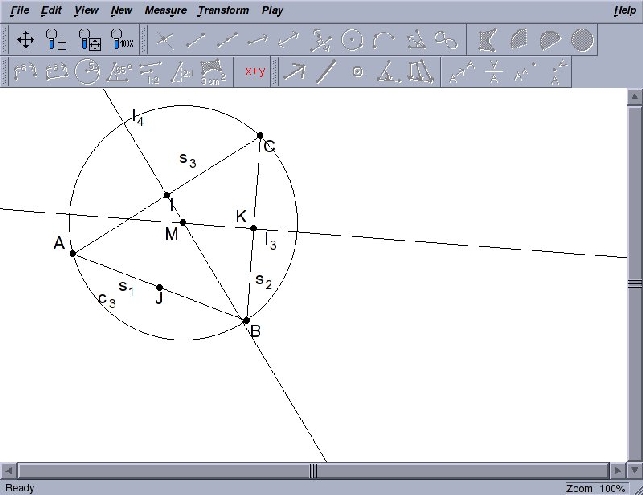643x495 pixels.
Task: Click the measure Length icon
Action: 57,72
